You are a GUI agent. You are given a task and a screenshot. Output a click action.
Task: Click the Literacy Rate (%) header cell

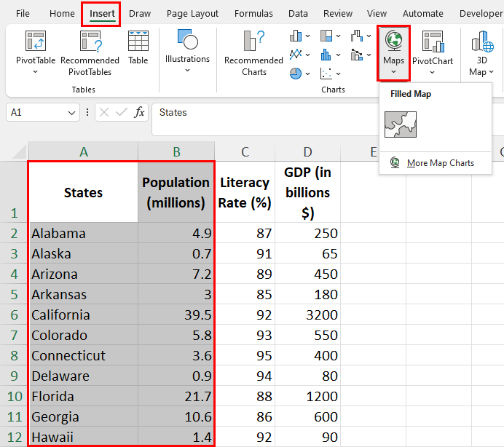tap(245, 192)
